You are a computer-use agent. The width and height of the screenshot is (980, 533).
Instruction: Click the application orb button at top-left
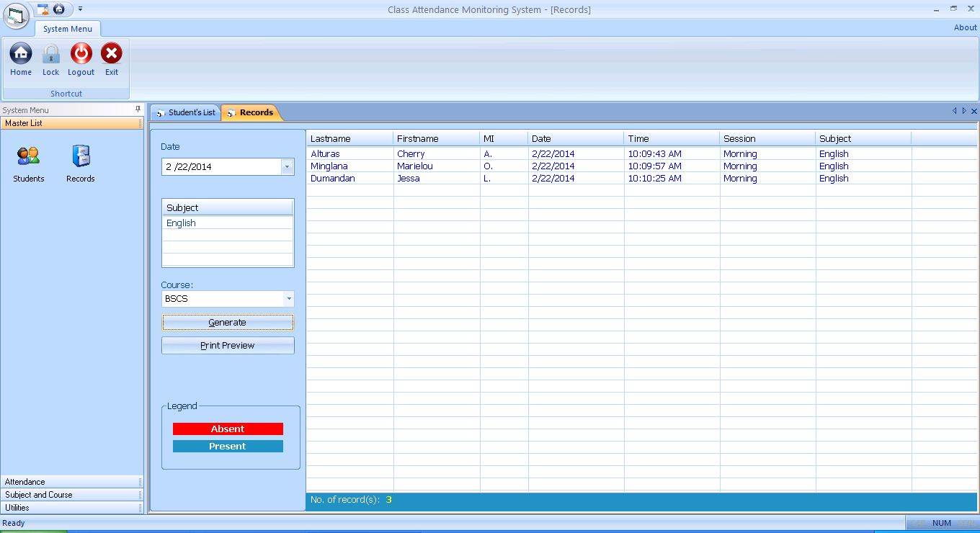point(16,16)
